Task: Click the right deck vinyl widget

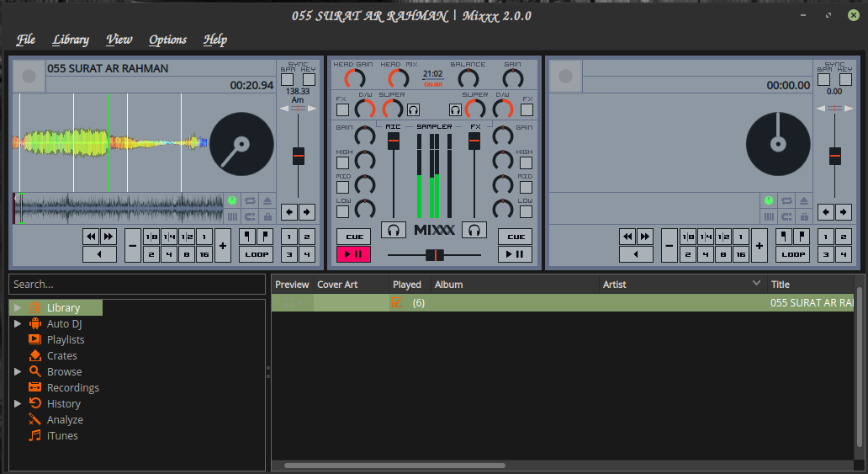Action: pyautogui.click(x=778, y=144)
